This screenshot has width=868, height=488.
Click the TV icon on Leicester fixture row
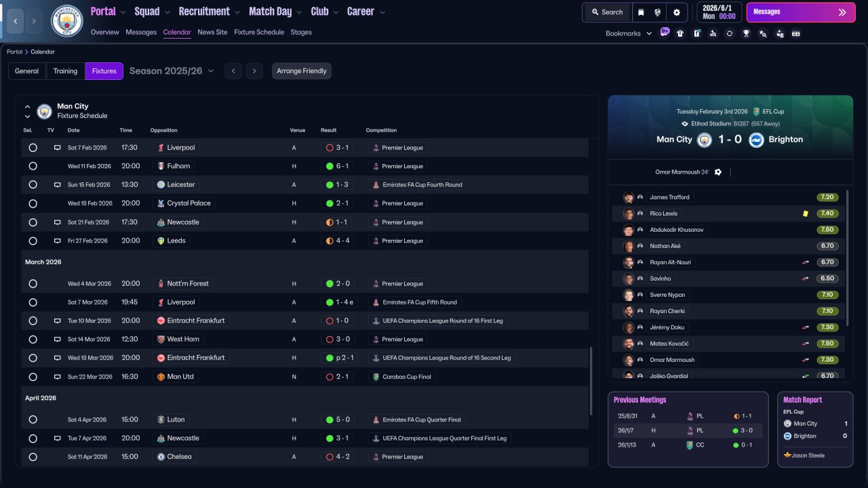point(58,185)
